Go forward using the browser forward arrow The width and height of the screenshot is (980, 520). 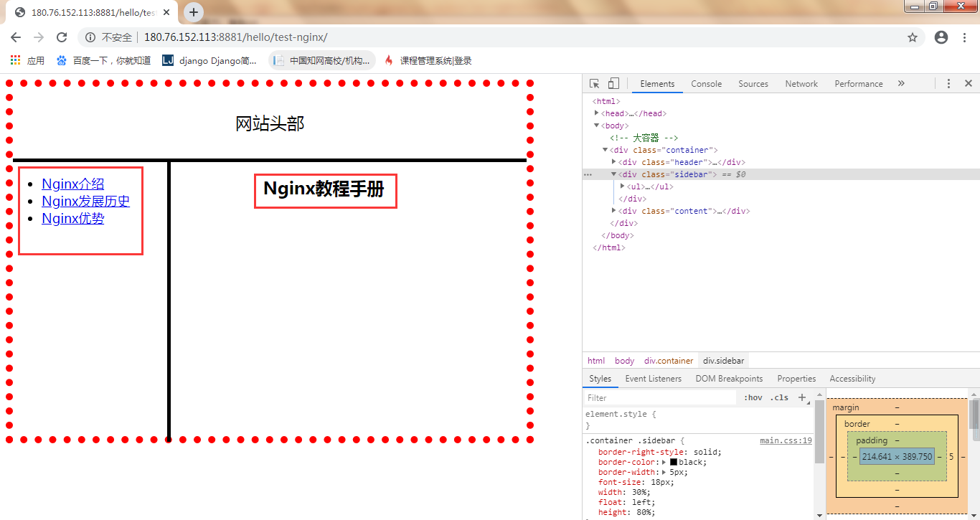point(39,37)
